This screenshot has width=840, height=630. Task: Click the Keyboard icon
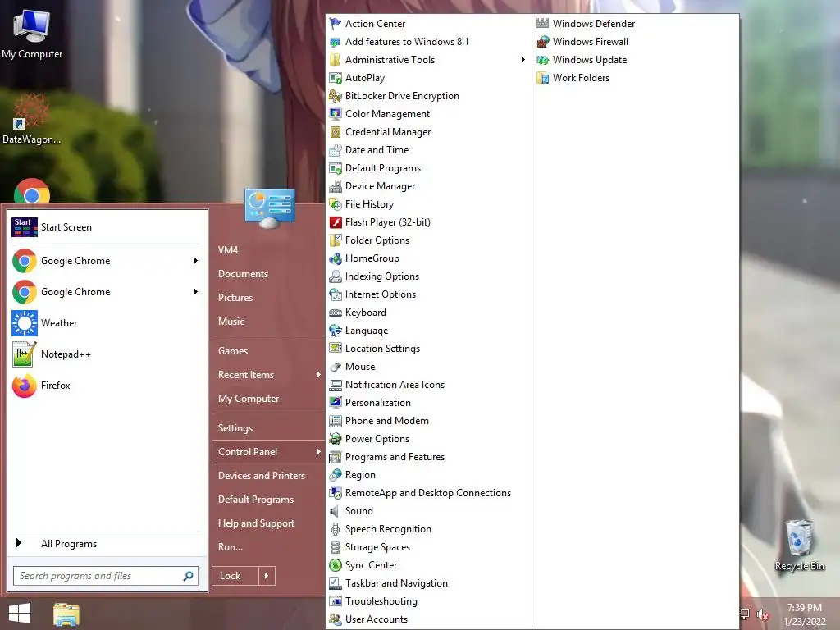[x=336, y=313]
